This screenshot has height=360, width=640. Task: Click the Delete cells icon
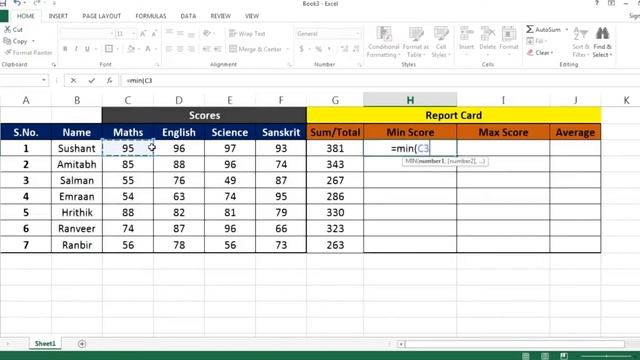point(487,39)
